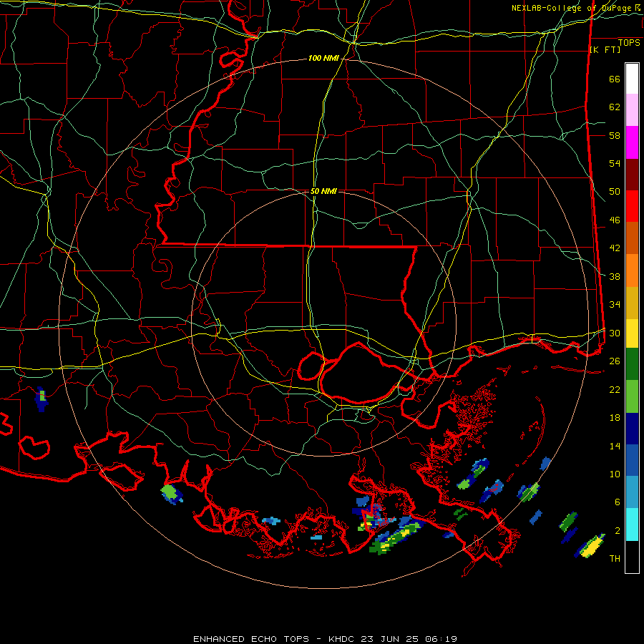Pick the cyan legend swatch

(x=632, y=525)
